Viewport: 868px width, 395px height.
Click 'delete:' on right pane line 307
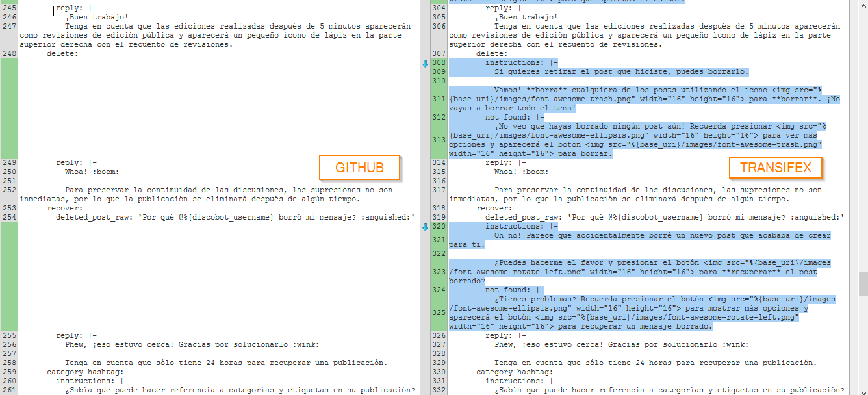point(492,54)
